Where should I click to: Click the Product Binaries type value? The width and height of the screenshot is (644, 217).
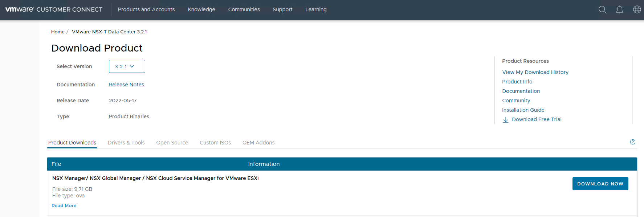129,116
